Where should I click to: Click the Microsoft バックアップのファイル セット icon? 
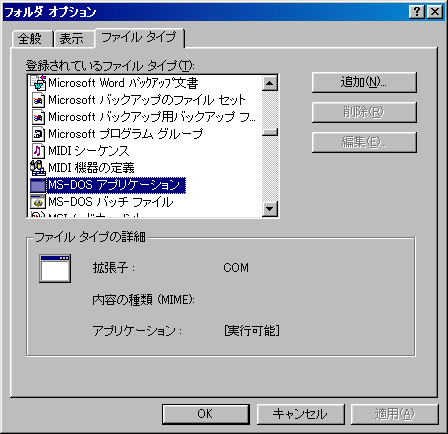(x=38, y=100)
